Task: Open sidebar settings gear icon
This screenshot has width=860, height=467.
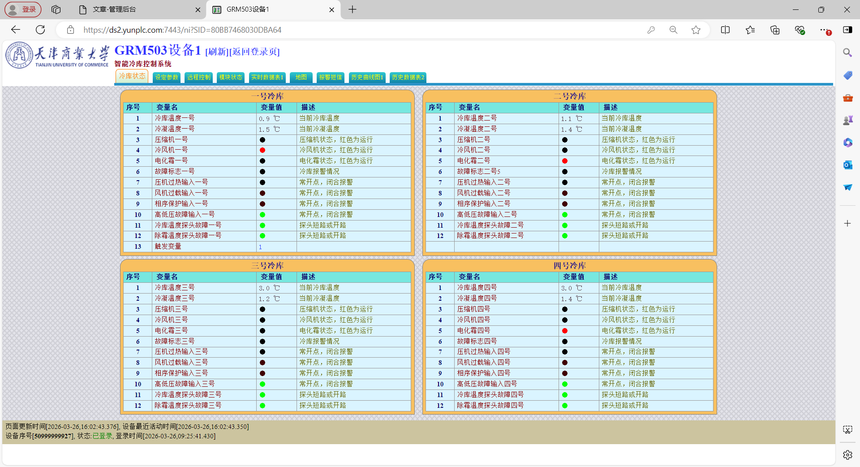Action: click(847, 454)
